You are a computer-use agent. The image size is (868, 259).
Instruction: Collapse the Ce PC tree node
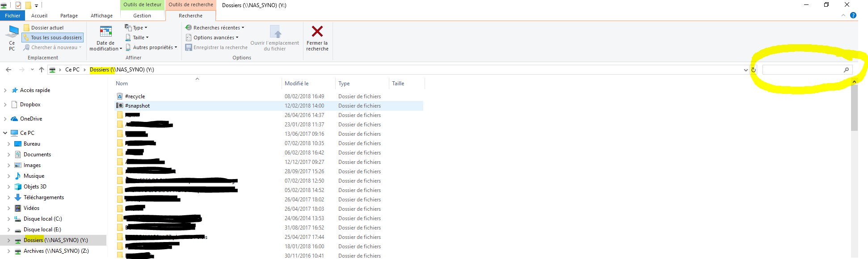pos(5,133)
